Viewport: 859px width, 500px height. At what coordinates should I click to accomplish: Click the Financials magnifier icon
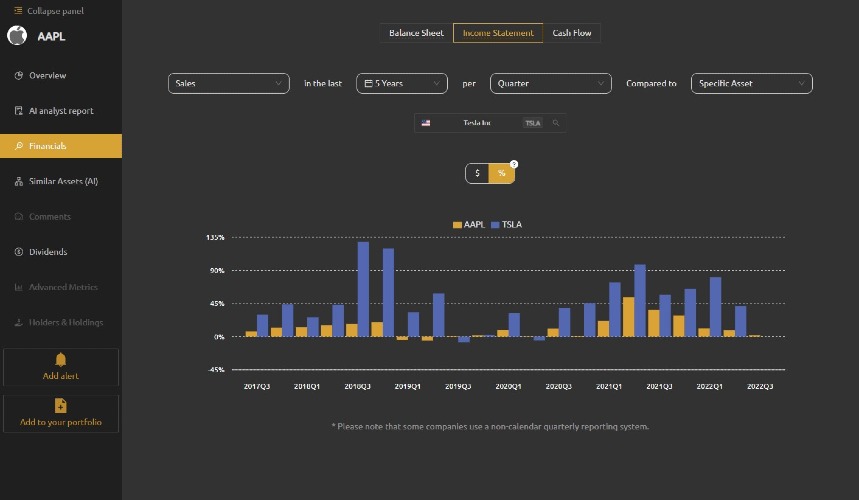[19, 146]
